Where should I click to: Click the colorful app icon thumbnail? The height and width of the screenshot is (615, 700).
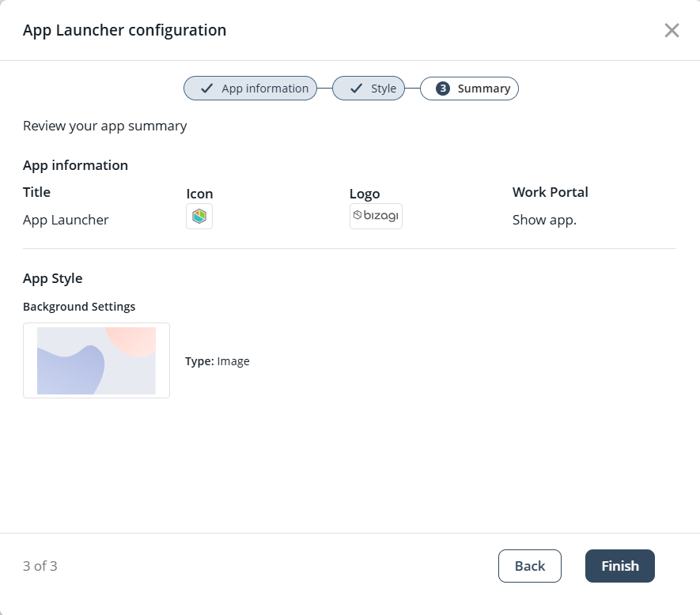(199, 217)
